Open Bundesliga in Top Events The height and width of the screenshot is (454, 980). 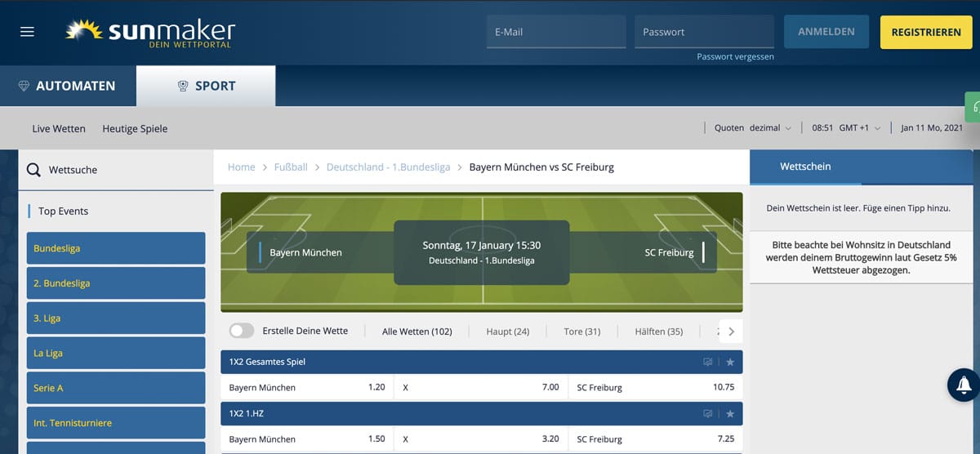pyautogui.click(x=116, y=248)
